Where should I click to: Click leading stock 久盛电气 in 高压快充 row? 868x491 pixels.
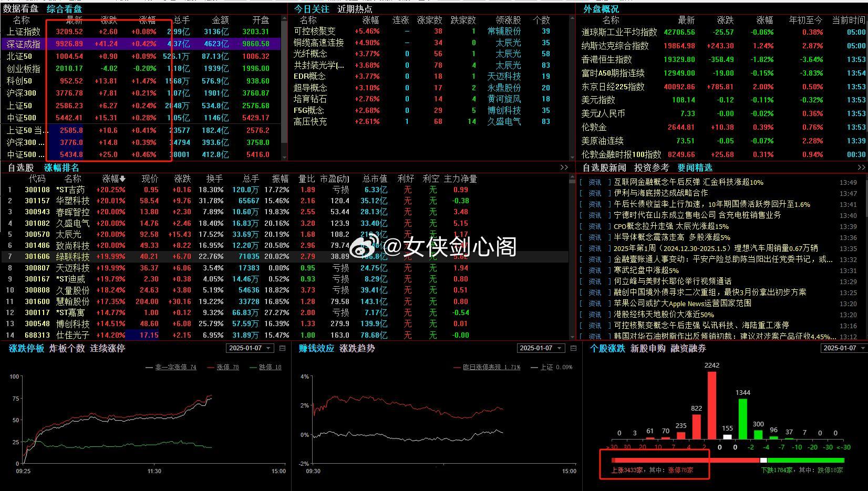tap(504, 121)
